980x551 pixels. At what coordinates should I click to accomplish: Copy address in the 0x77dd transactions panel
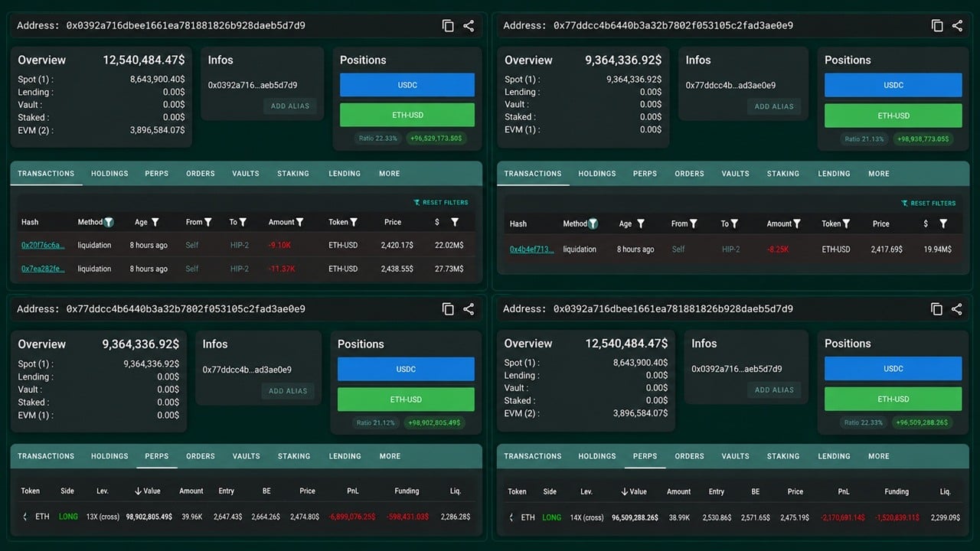pyautogui.click(x=936, y=26)
